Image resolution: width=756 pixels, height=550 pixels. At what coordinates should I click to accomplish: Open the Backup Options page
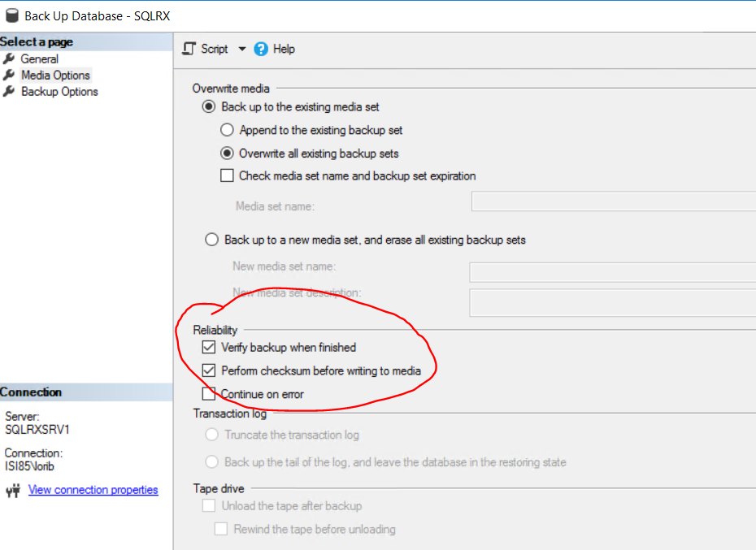(x=59, y=92)
